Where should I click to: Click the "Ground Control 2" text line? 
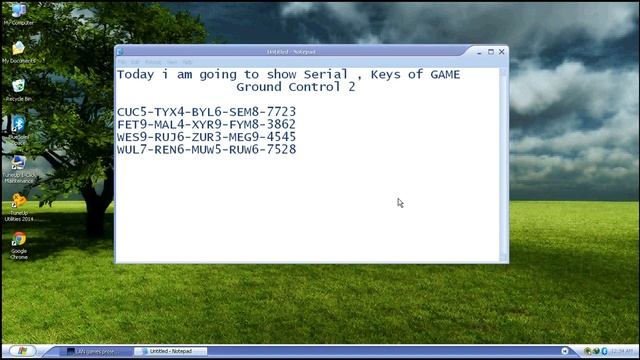pos(296,87)
